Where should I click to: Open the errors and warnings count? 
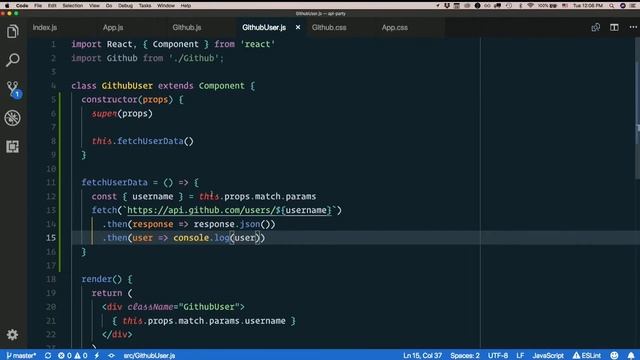point(73,356)
